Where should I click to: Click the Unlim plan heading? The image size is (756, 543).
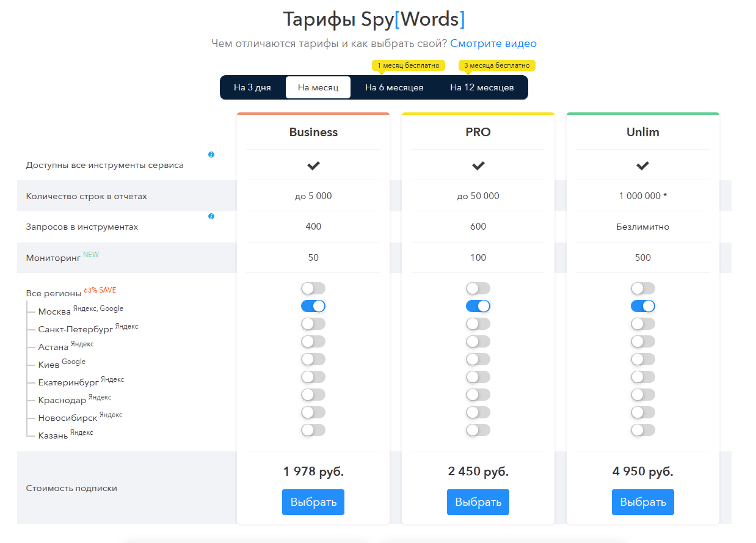(643, 132)
